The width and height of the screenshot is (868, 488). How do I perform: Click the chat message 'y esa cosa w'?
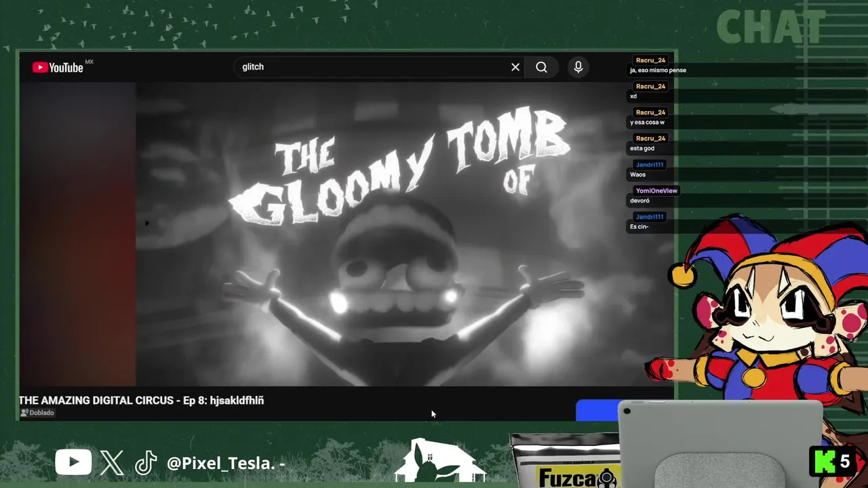(647, 123)
